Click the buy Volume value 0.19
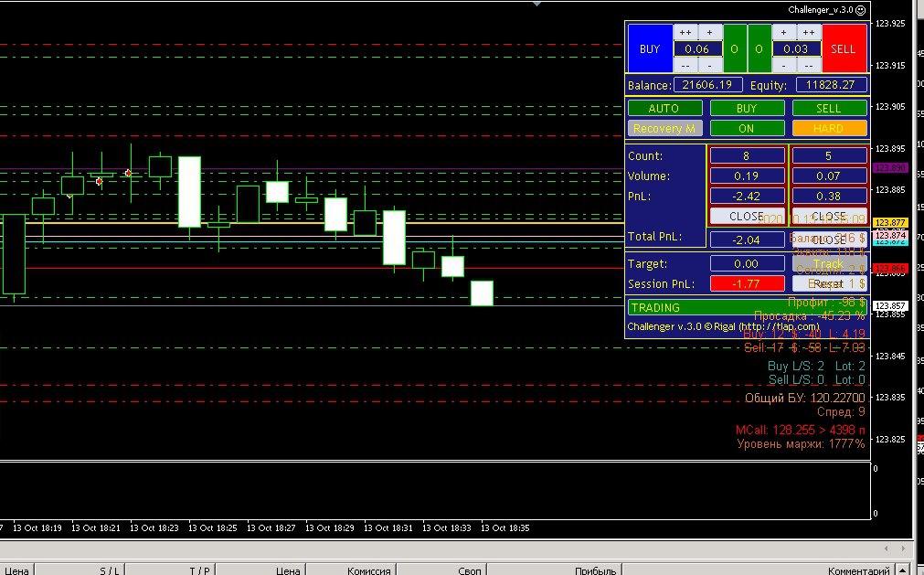 [748, 176]
